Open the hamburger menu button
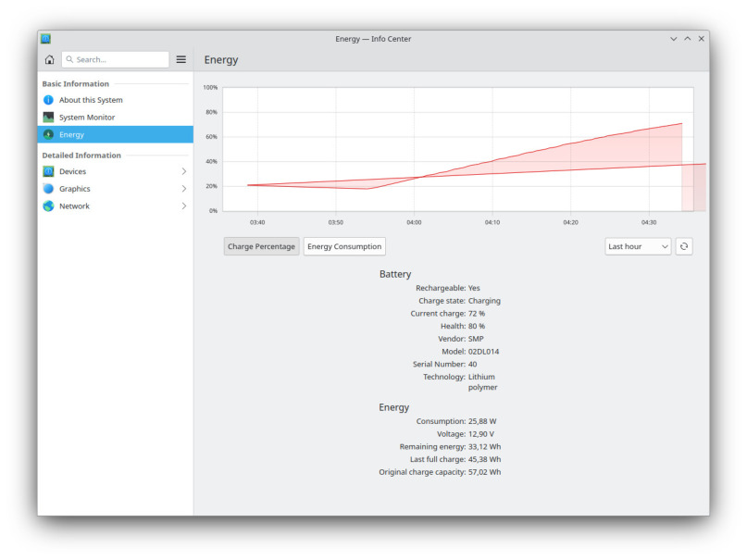This screenshot has height=560, width=747. pos(181,59)
